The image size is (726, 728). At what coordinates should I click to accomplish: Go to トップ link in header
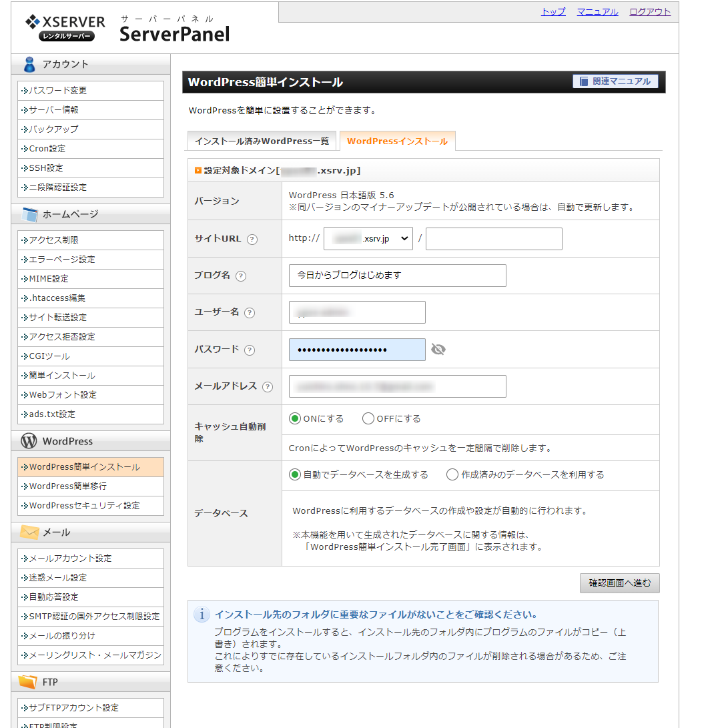point(553,11)
